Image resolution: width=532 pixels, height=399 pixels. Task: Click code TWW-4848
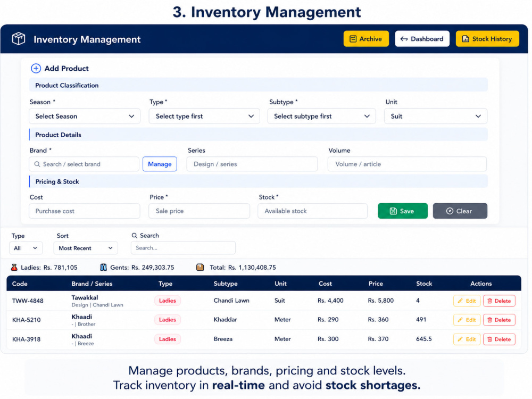tap(28, 301)
